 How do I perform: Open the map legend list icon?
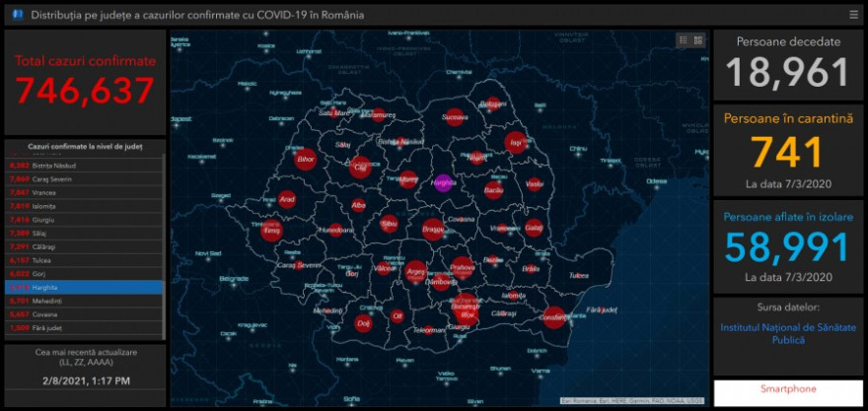click(683, 40)
